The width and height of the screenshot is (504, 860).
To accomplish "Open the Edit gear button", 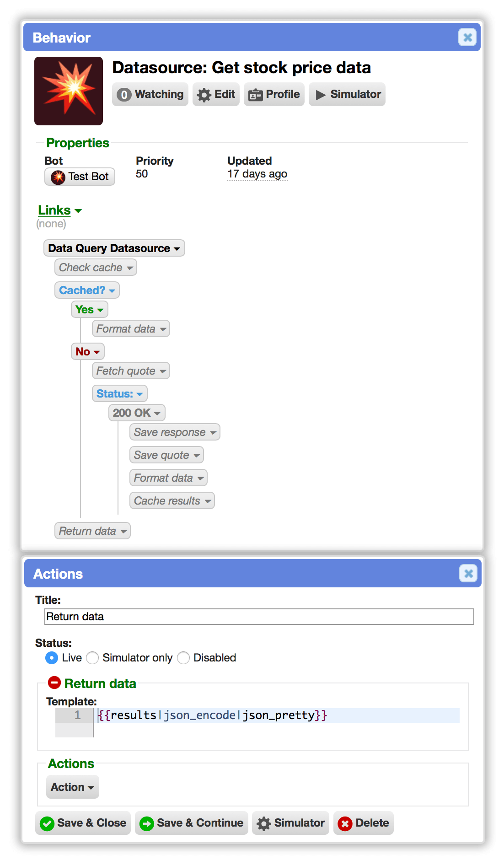I will 216,94.
